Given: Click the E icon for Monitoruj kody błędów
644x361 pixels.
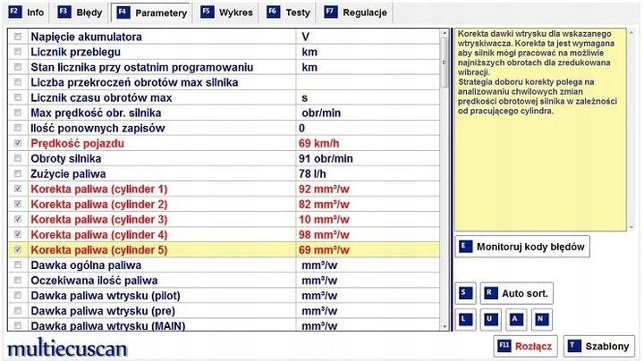Looking at the screenshot, I should coord(465,247).
